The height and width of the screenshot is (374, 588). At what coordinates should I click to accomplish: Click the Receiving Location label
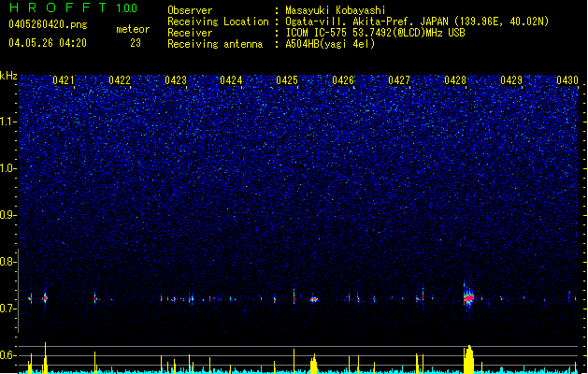click(218, 22)
